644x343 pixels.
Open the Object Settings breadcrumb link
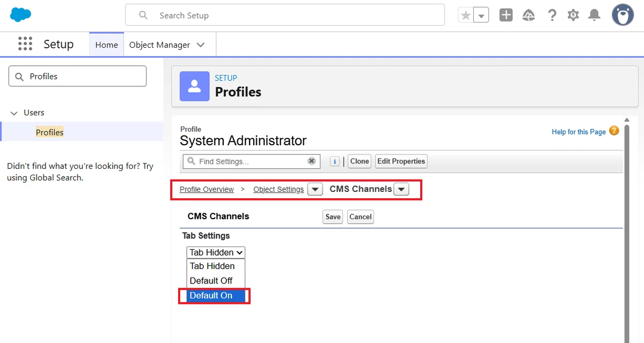pos(279,189)
